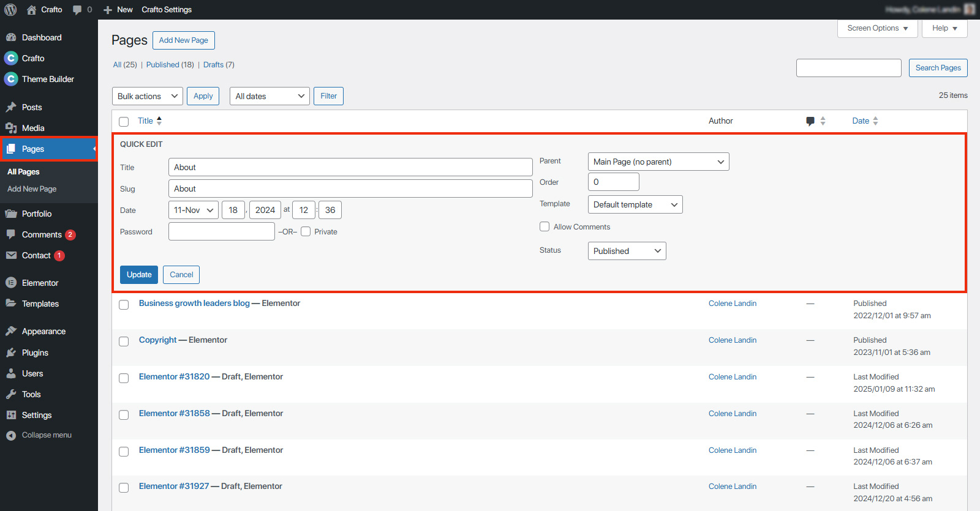Click the Plugins plug icon
980x511 pixels.
click(11, 352)
